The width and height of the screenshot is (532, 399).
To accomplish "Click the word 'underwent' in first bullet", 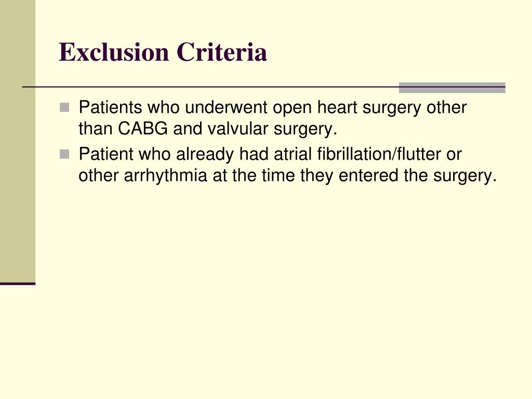I will (227, 108).
